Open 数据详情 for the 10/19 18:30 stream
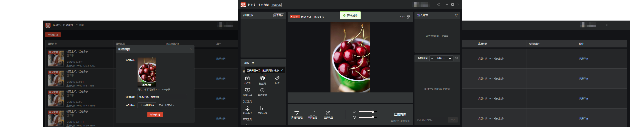The image size is (644, 127). [221, 118]
